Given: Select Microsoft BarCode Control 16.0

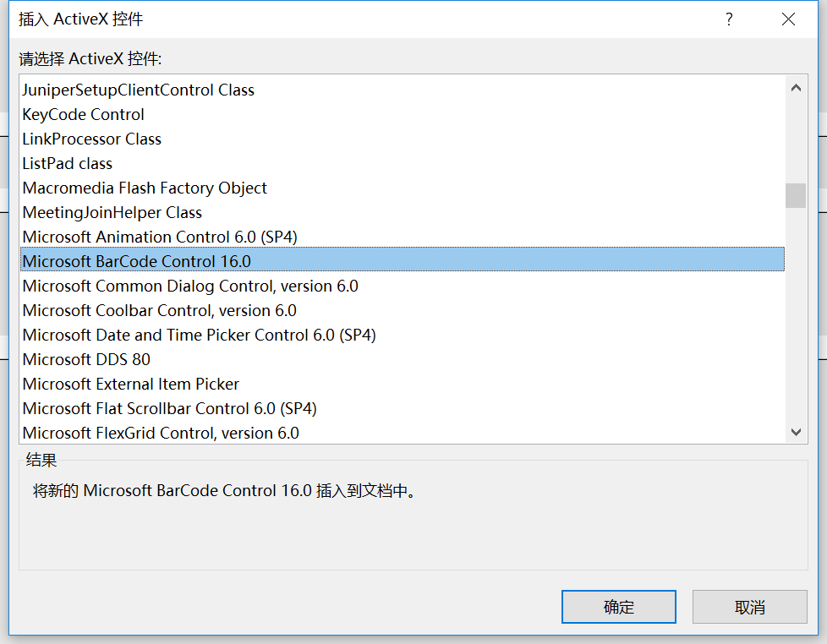Looking at the screenshot, I should point(403,261).
